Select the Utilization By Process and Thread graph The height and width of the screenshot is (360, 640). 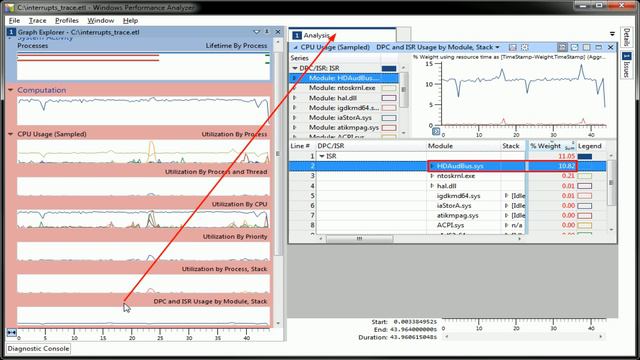143,187
